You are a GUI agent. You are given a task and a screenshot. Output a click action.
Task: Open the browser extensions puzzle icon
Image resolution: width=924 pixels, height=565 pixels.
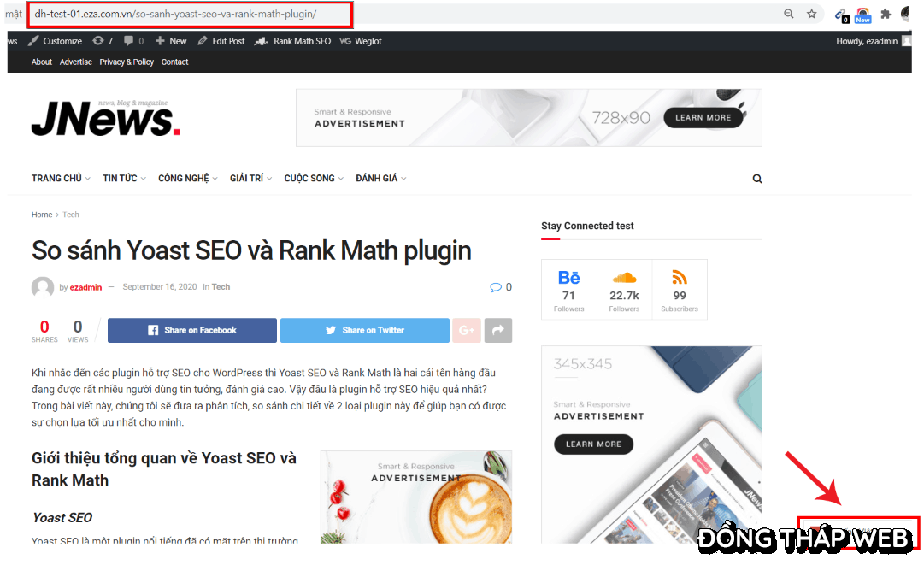pos(886,15)
